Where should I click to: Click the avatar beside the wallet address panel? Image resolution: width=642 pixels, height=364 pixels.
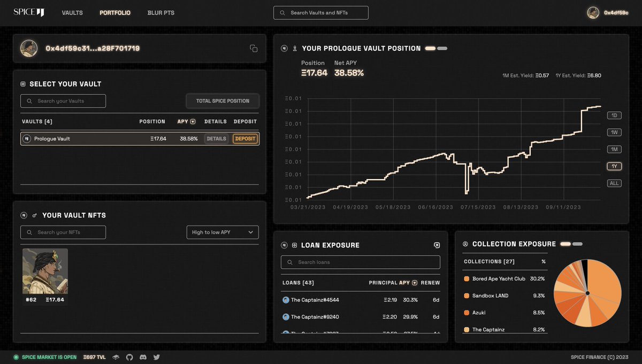point(29,48)
